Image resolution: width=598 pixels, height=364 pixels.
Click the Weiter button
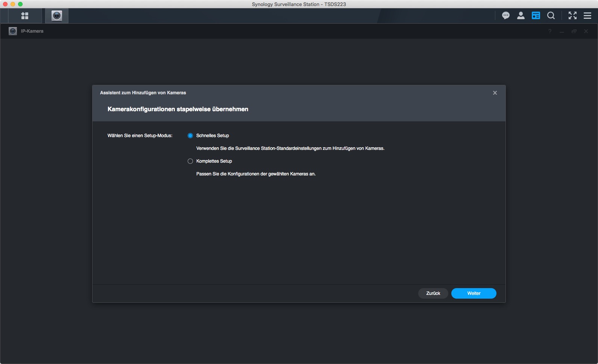click(474, 293)
